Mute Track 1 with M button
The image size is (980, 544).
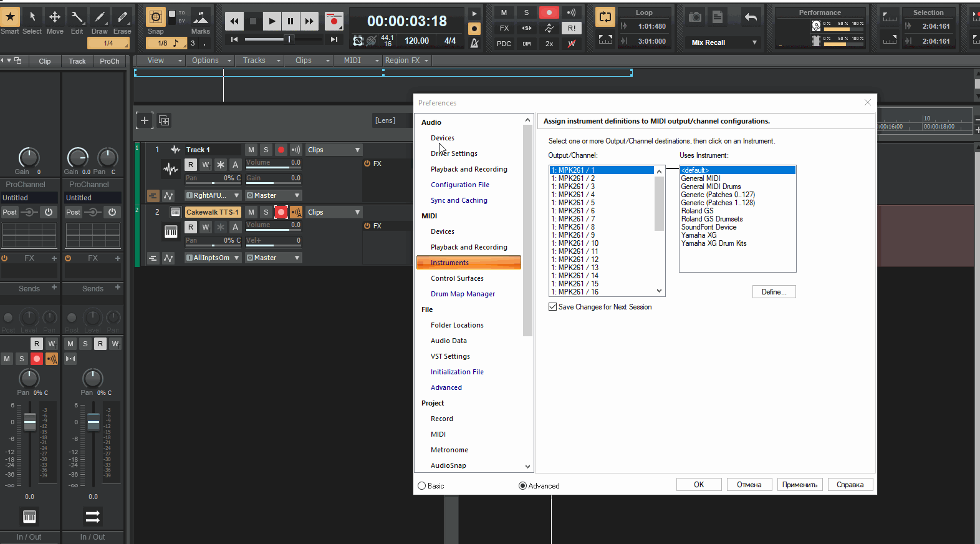251,150
